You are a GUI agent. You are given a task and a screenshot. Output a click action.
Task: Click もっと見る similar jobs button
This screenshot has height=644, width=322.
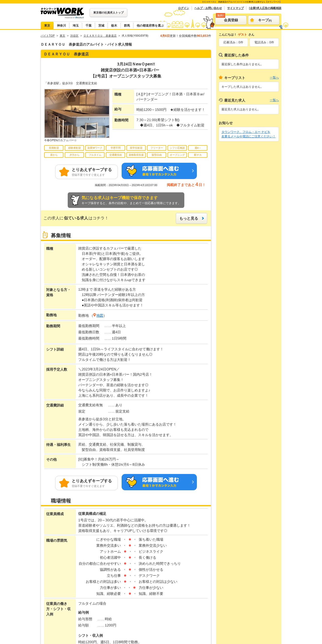click(x=191, y=218)
